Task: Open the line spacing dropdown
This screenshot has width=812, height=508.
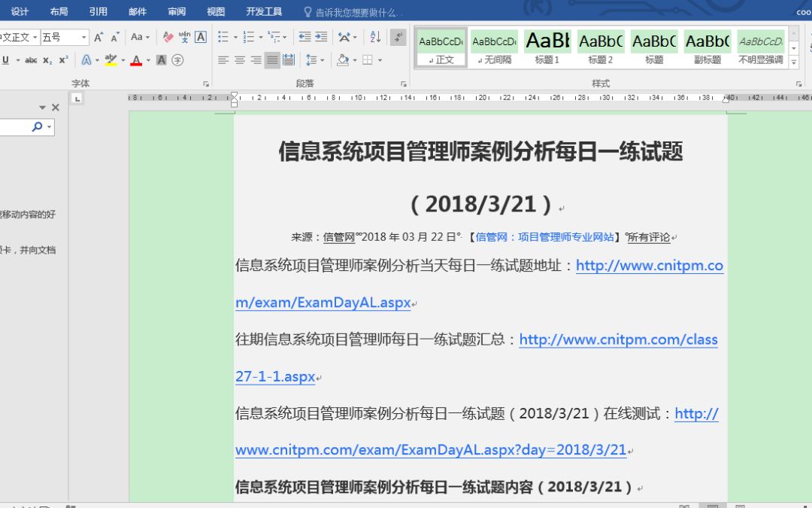Action: (322, 59)
